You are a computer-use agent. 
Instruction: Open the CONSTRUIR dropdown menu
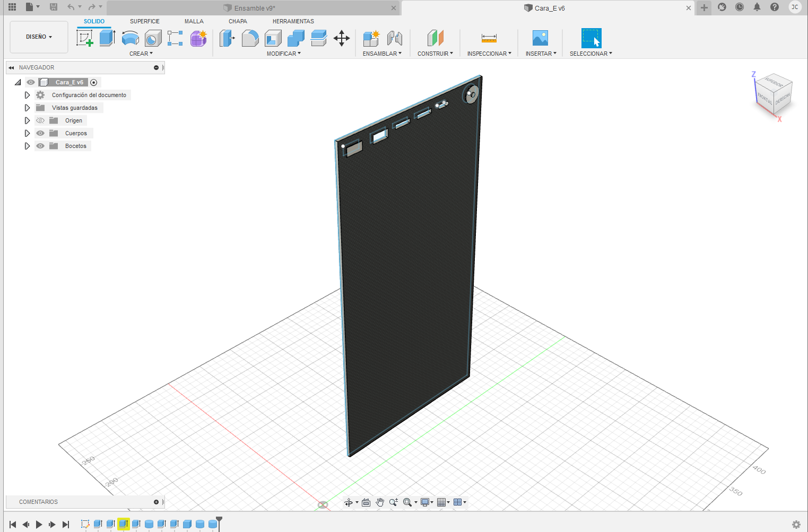[435, 54]
